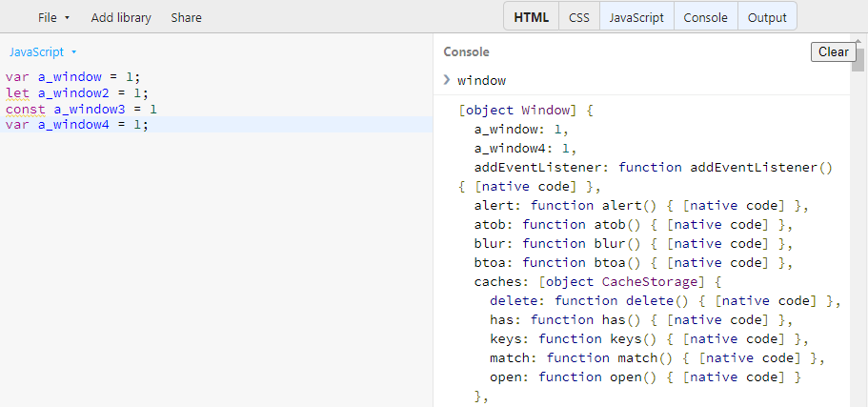Toggle the CSS panel tab
The width and height of the screenshot is (868, 407).
579,17
